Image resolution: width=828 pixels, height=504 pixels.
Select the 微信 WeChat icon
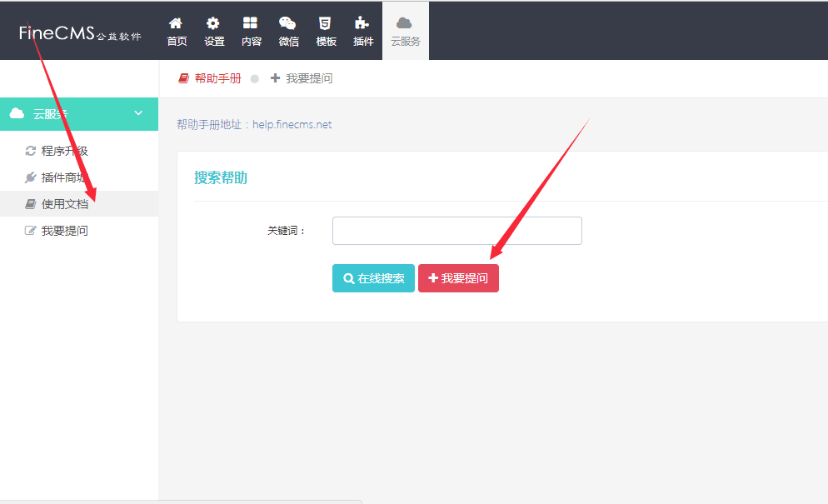point(287,24)
